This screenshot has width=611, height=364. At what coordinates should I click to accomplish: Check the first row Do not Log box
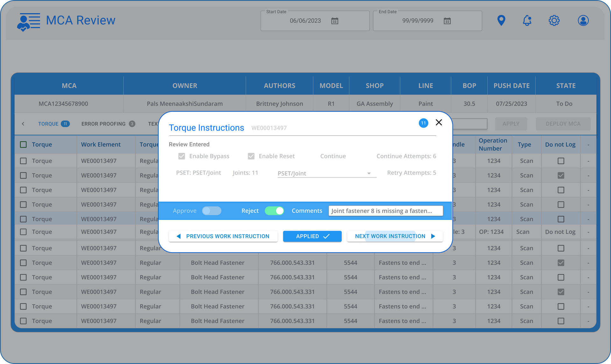tap(561, 161)
